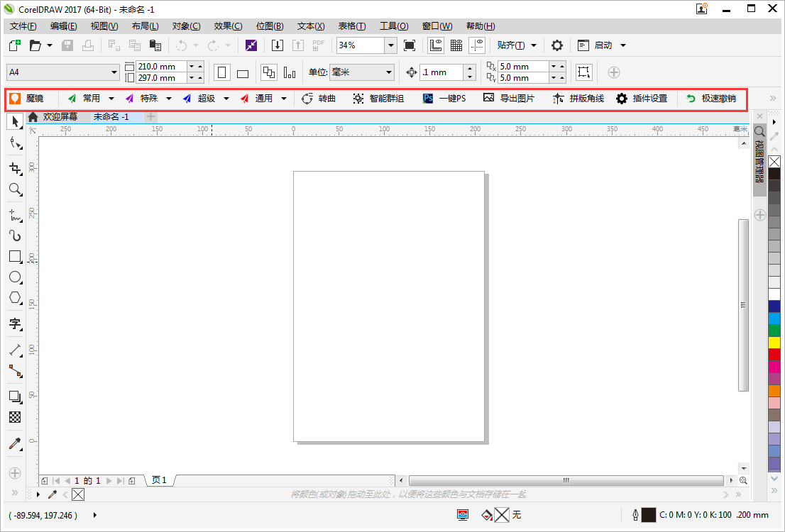
Task: Toggle landscape page orientation
Action: 243,73
